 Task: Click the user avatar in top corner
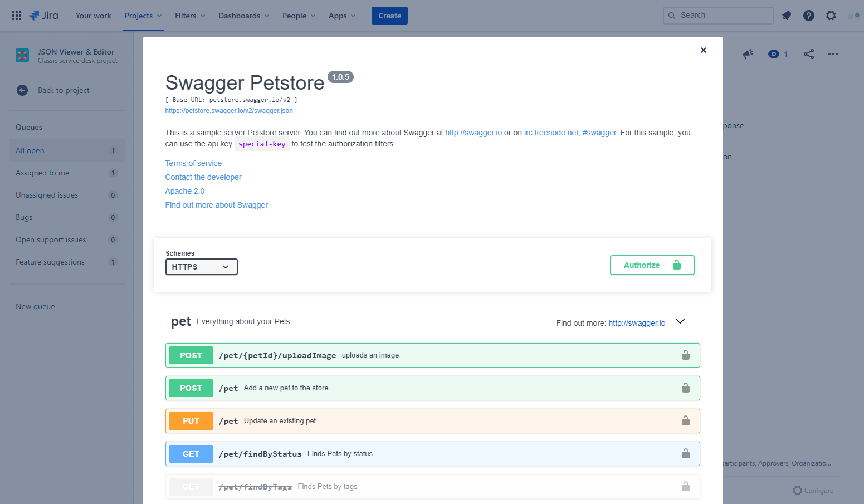click(854, 16)
